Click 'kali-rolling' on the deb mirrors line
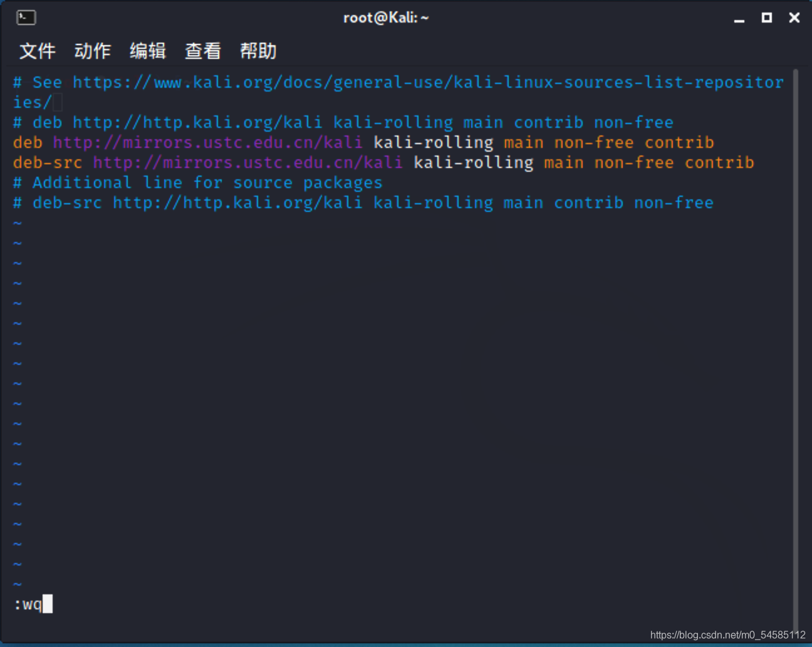 click(x=433, y=142)
